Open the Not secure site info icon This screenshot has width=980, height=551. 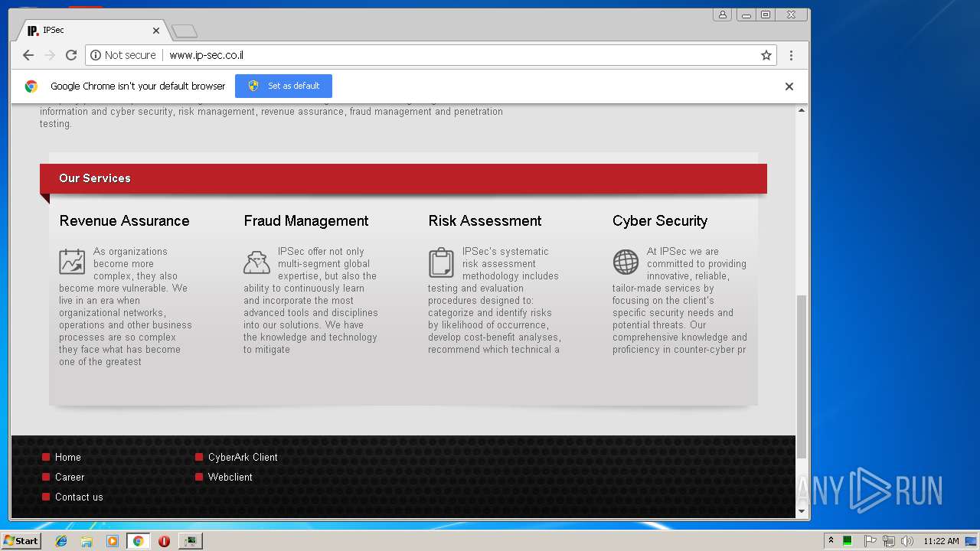96,55
